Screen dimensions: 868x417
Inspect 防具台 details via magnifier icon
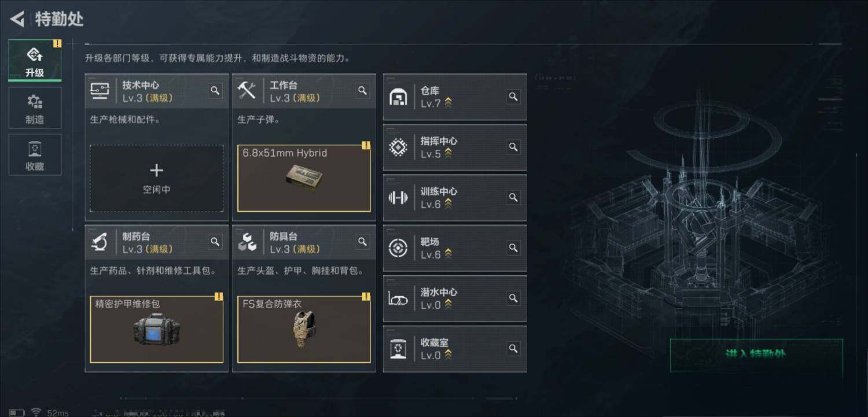(x=363, y=242)
